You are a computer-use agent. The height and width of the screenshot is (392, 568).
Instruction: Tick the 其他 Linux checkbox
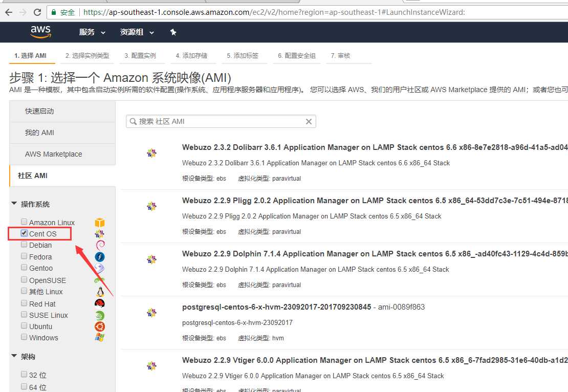click(x=24, y=291)
